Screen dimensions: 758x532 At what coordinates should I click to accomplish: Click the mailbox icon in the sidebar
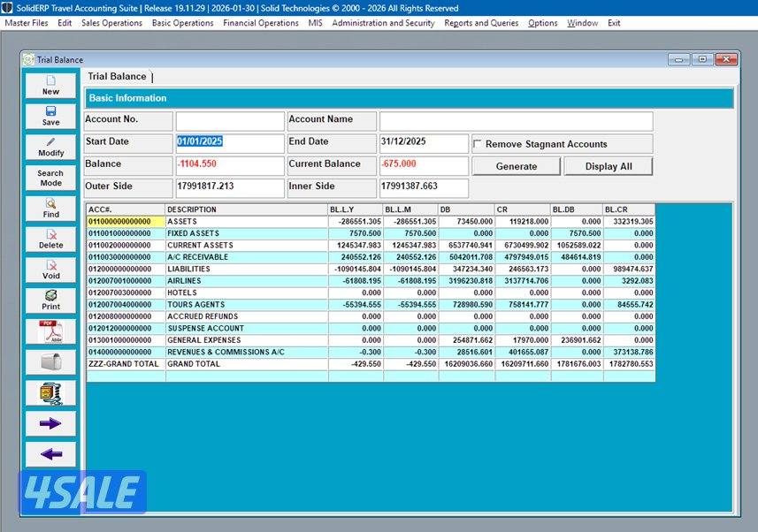(50, 361)
